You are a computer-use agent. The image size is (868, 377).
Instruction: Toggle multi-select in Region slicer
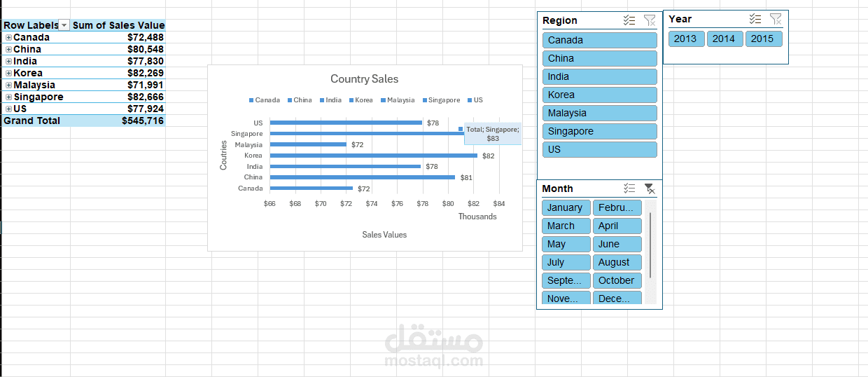[629, 20]
